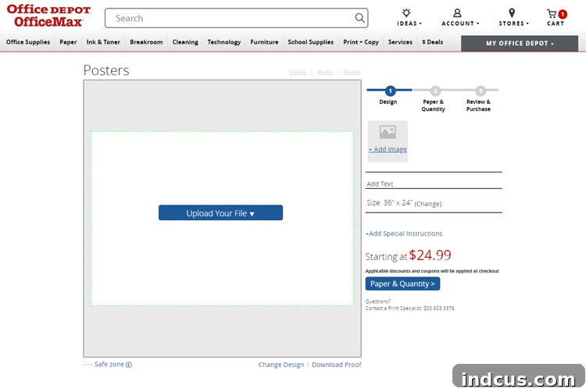Expand Add Special Instructions
The height and width of the screenshot is (392, 586).
[404, 233]
